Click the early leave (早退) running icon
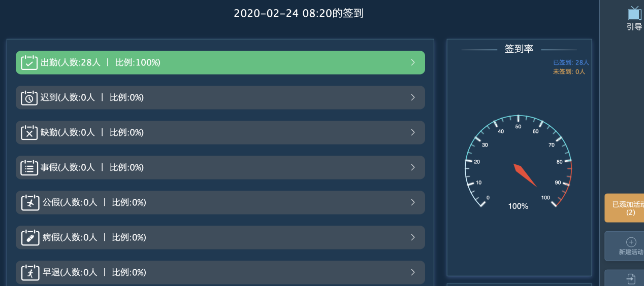 [30, 273]
